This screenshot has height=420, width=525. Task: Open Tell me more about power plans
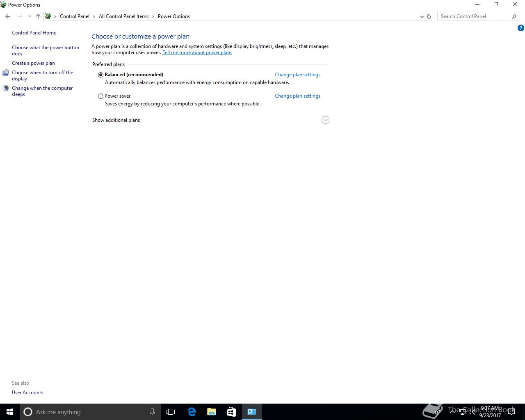point(197,52)
